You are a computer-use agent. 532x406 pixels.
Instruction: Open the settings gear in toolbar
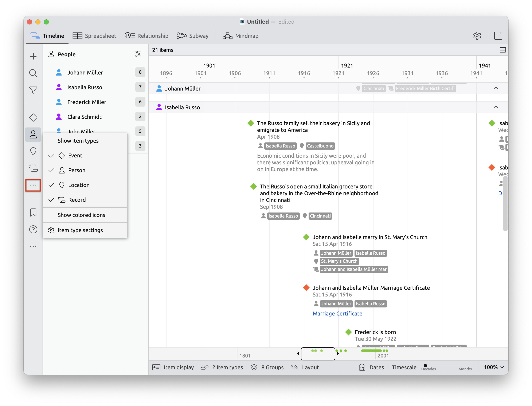pyautogui.click(x=477, y=36)
